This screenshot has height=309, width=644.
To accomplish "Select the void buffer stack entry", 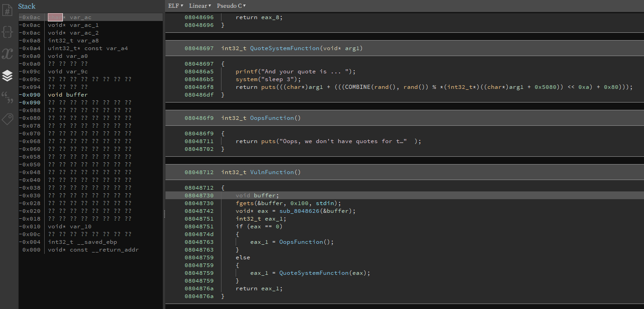I will (67, 95).
